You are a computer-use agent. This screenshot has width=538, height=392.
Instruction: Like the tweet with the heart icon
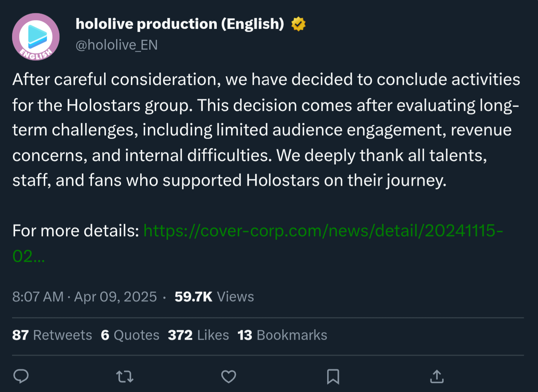pyautogui.click(x=228, y=376)
